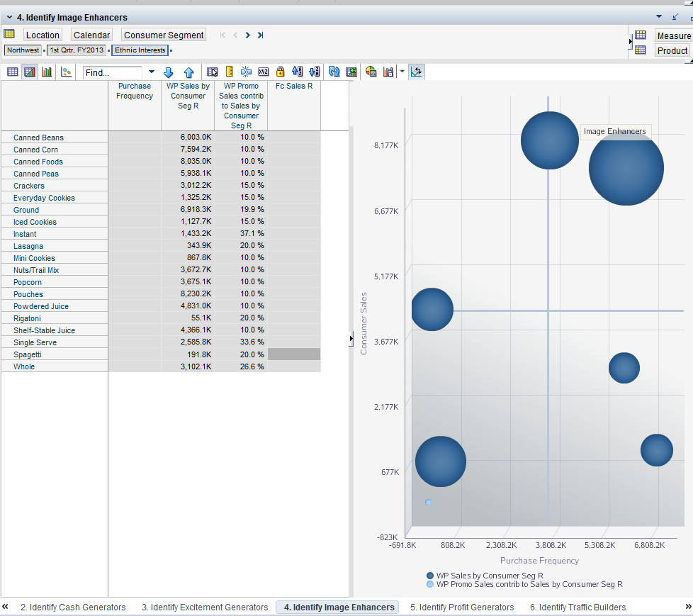The image size is (693, 616).
Task: Switch to Identify Cash Generators tab
Action: click(73, 607)
